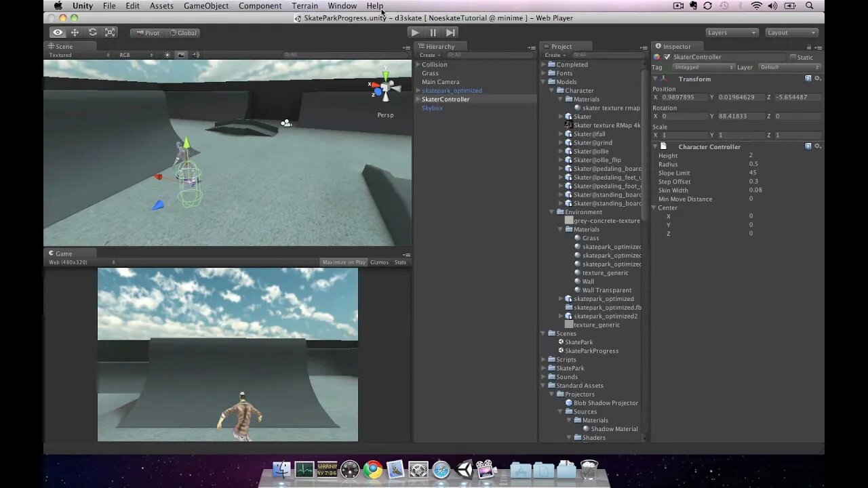Open Character Controller help icon

(x=808, y=146)
